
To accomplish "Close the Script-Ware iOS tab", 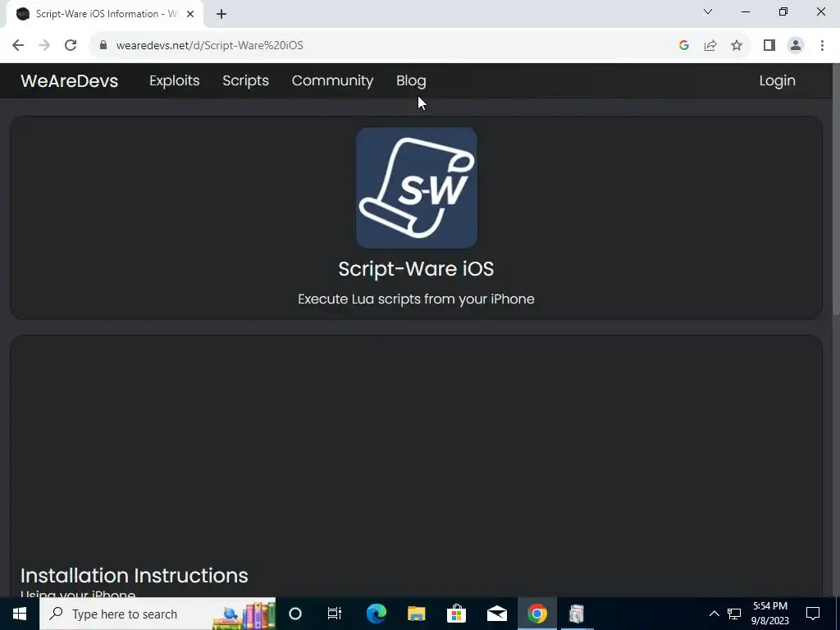I will [x=190, y=14].
